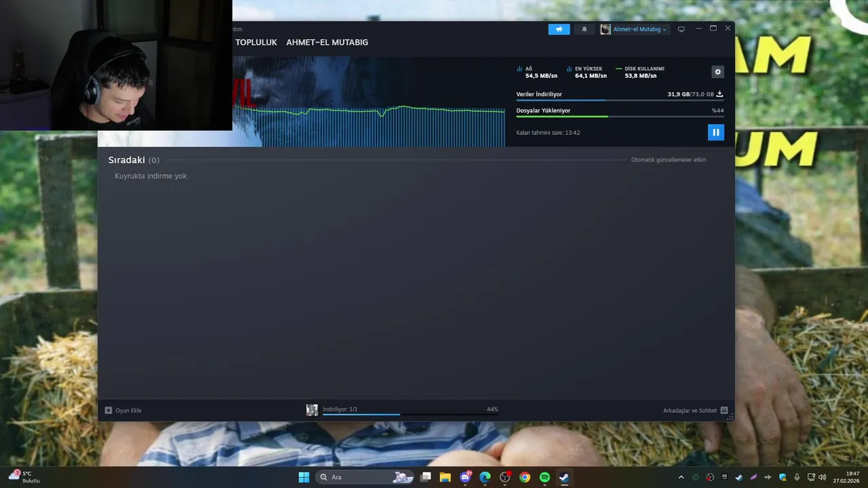Image resolution: width=868 pixels, height=488 pixels.
Task: Open volume control speaker icon
Action: [823, 477]
